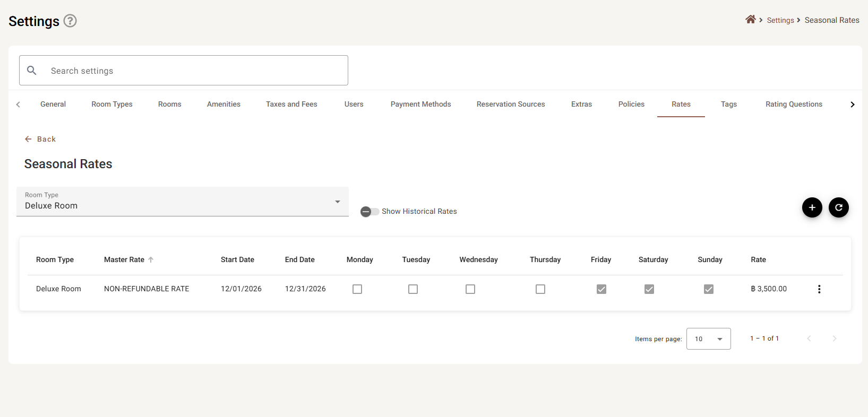
Task: Open the Payment Methods tab
Action: [421, 104]
